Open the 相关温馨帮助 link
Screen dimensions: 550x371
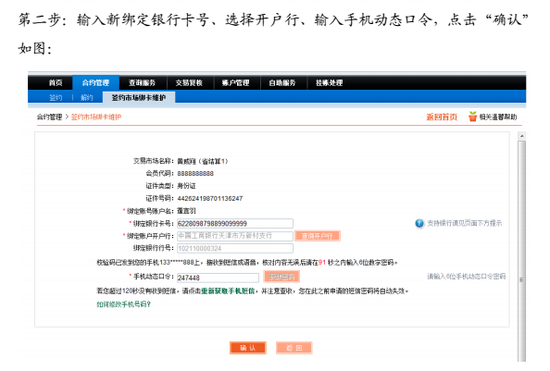(498, 117)
